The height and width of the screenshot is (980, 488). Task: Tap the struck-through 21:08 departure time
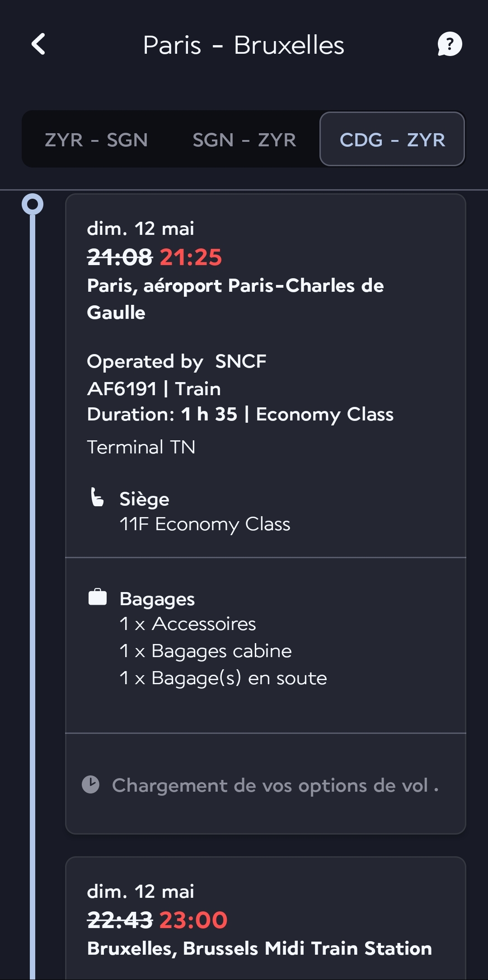[x=120, y=257]
